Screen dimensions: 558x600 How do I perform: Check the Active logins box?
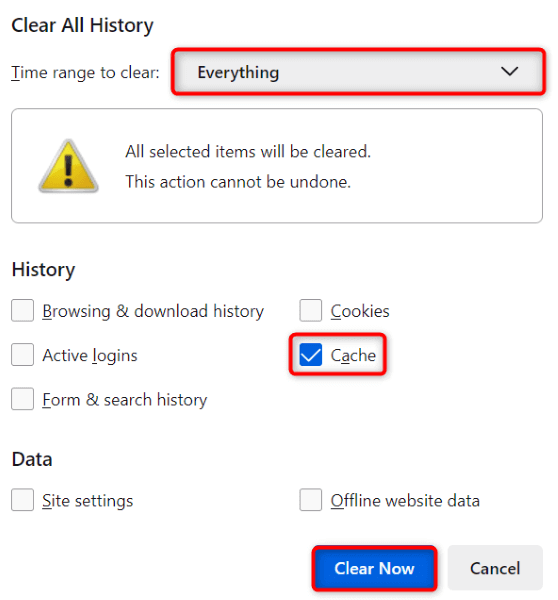23,354
